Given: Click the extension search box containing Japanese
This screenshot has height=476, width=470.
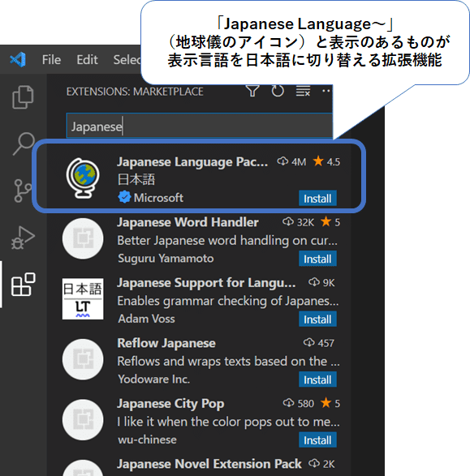Looking at the screenshot, I should point(200,126).
